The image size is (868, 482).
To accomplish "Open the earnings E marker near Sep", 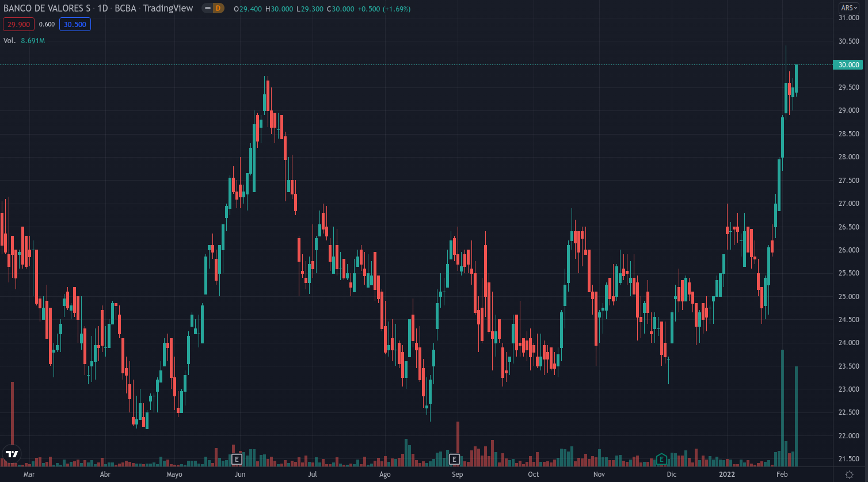I will pyautogui.click(x=454, y=459).
